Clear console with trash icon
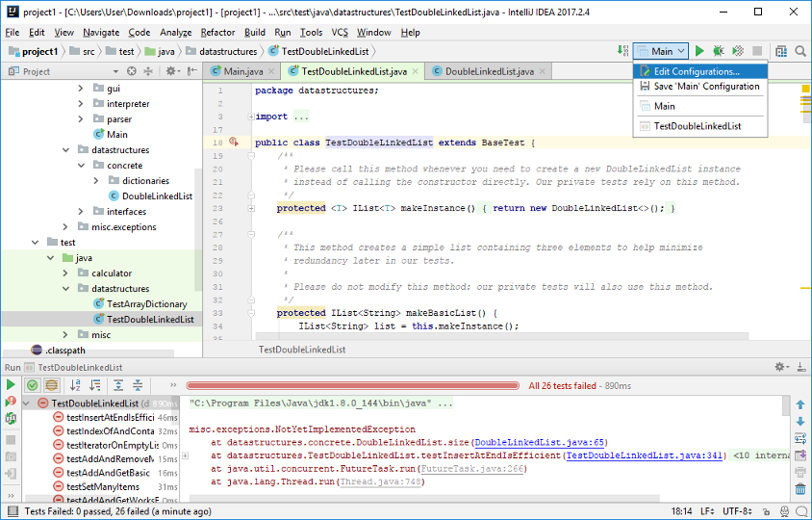The height and width of the screenshot is (520, 812). coord(800,489)
